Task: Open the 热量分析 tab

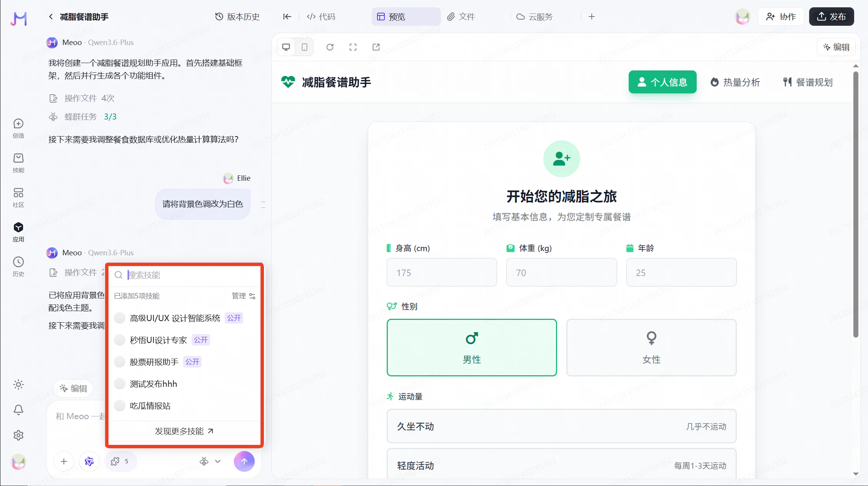Action: pos(735,82)
